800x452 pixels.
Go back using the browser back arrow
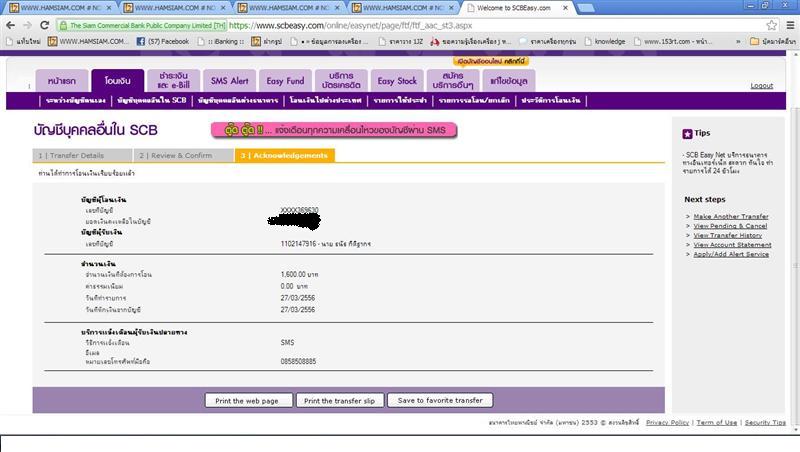pos(11,25)
